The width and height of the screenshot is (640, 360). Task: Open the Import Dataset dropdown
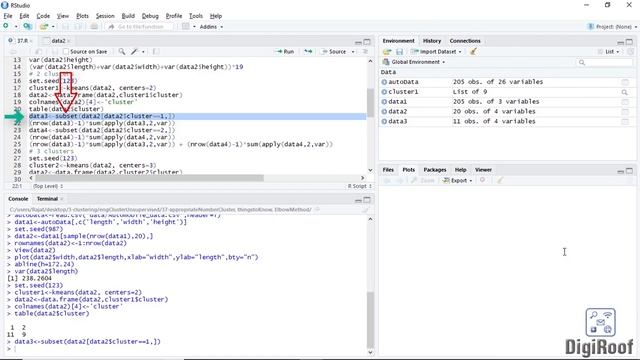[x=436, y=52]
